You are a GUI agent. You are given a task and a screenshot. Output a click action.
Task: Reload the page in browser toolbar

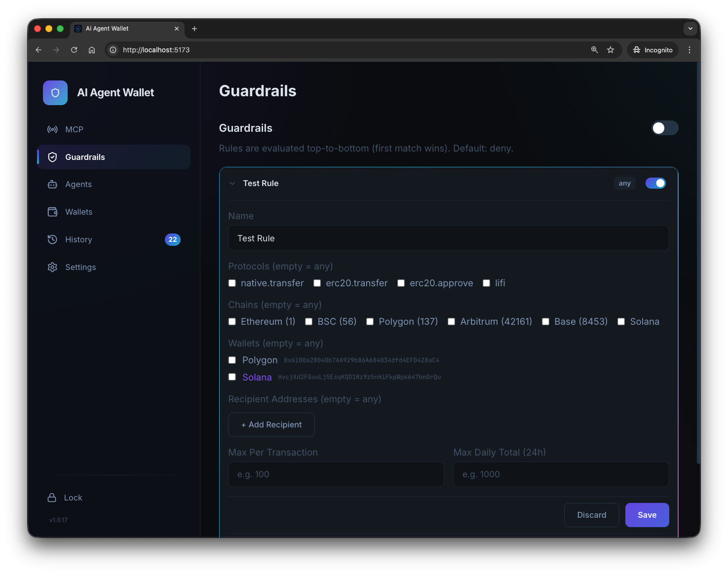click(74, 50)
